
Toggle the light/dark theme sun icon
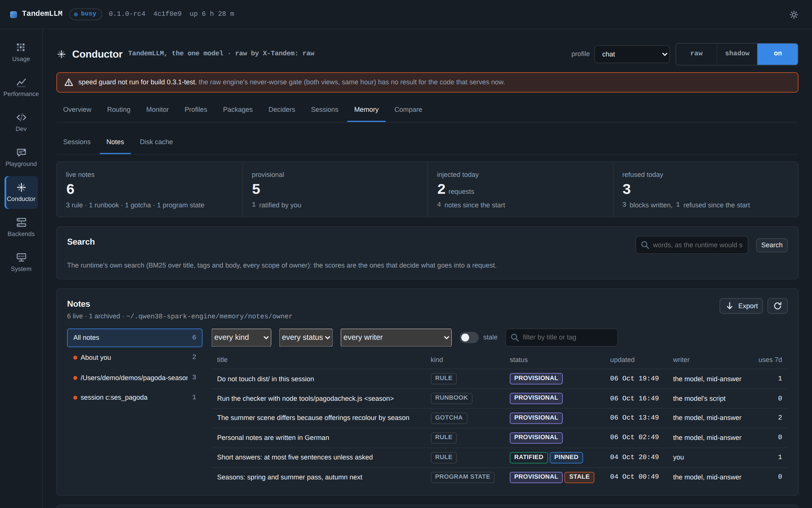pos(794,15)
